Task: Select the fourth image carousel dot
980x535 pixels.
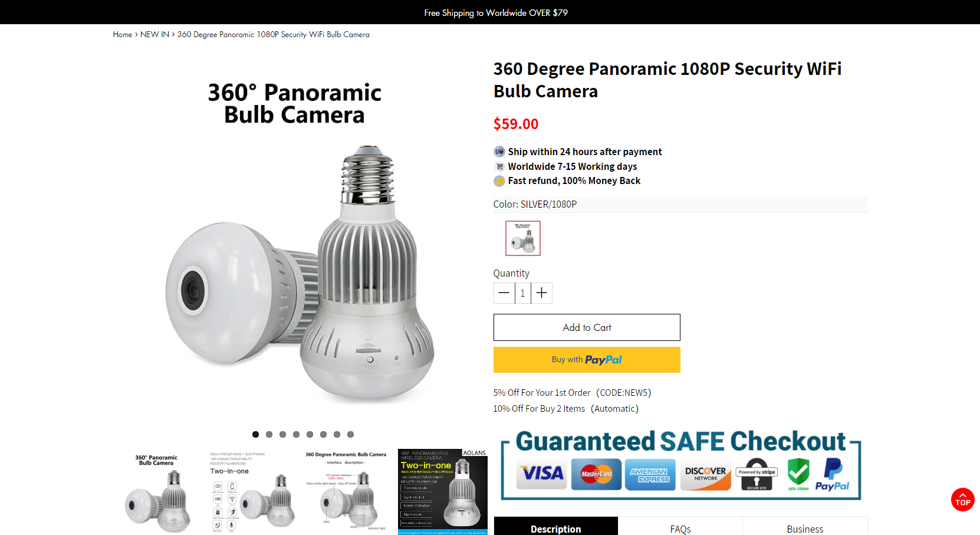Action: (296, 434)
